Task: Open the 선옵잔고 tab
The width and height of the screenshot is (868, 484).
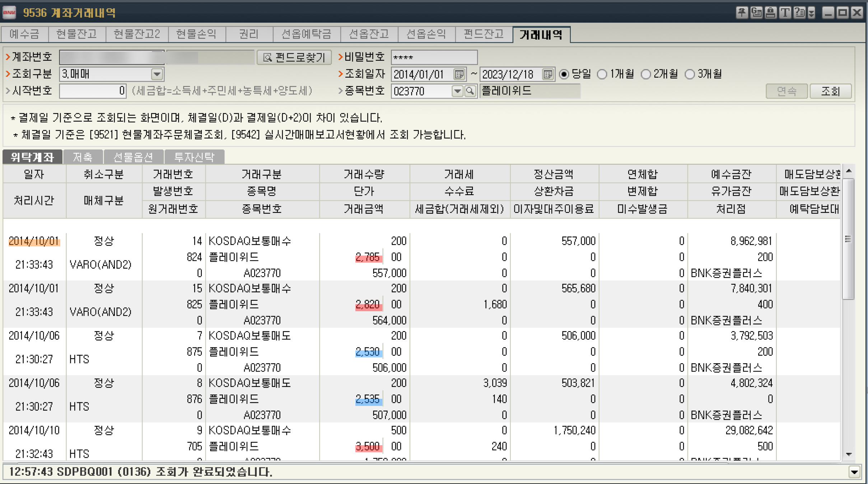Action: 369,34
